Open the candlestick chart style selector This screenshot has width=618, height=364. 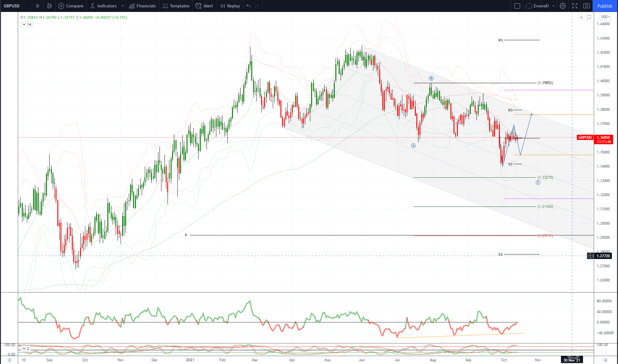49,6
